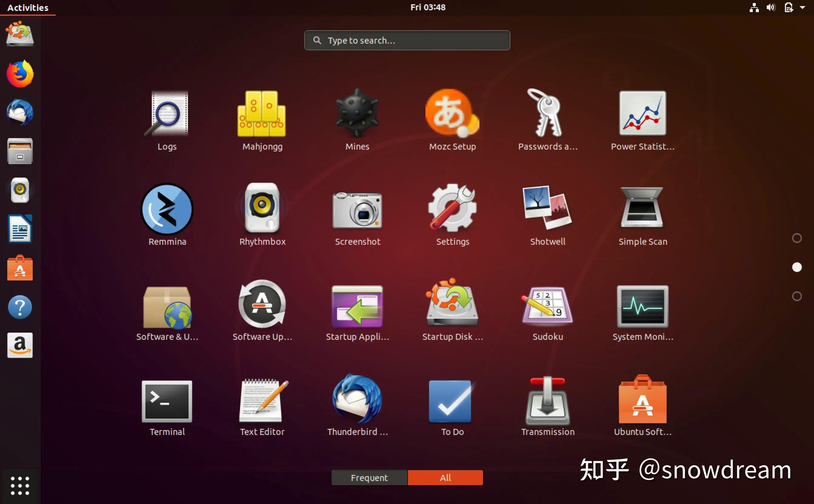Open Settings from the app grid
Viewport: 814px width, 504px height.
pyautogui.click(x=452, y=215)
